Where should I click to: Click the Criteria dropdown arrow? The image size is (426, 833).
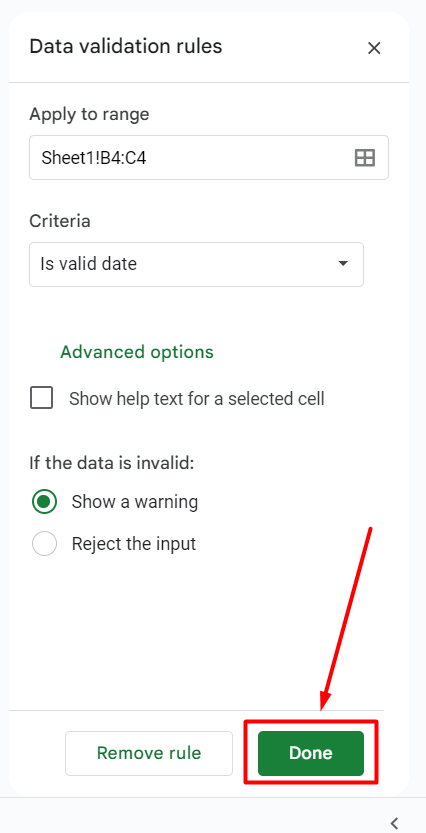[x=343, y=264]
